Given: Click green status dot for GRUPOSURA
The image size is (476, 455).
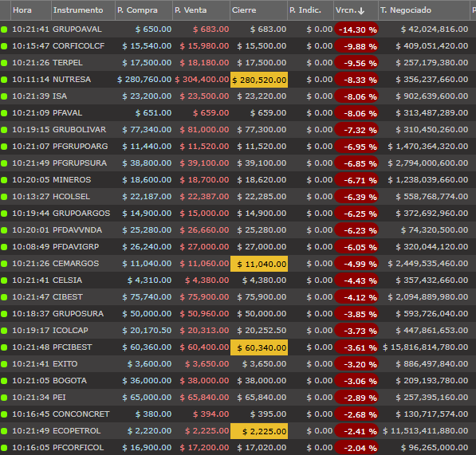Looking at the screenshot, I should coord(4,314).
